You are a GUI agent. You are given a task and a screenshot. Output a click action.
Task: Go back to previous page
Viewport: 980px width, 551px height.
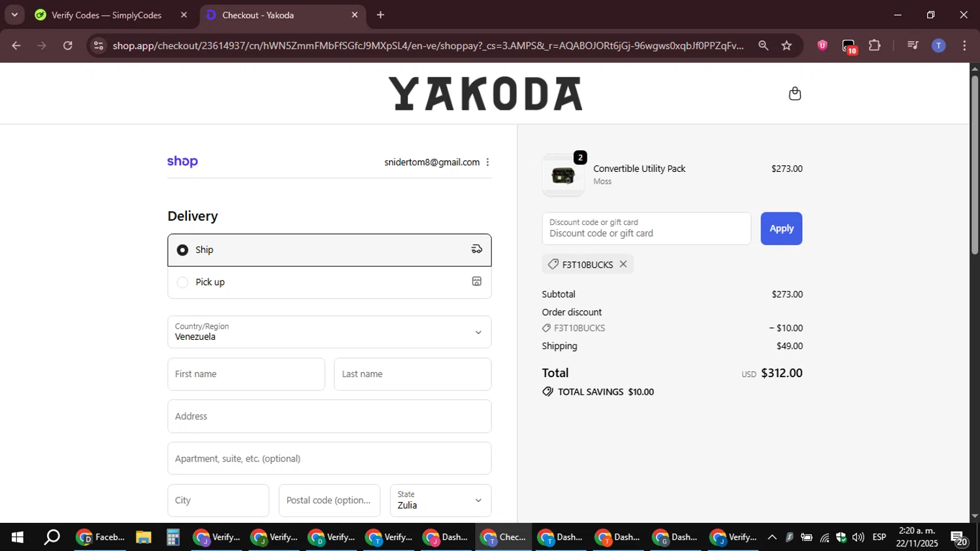[16, 45]
